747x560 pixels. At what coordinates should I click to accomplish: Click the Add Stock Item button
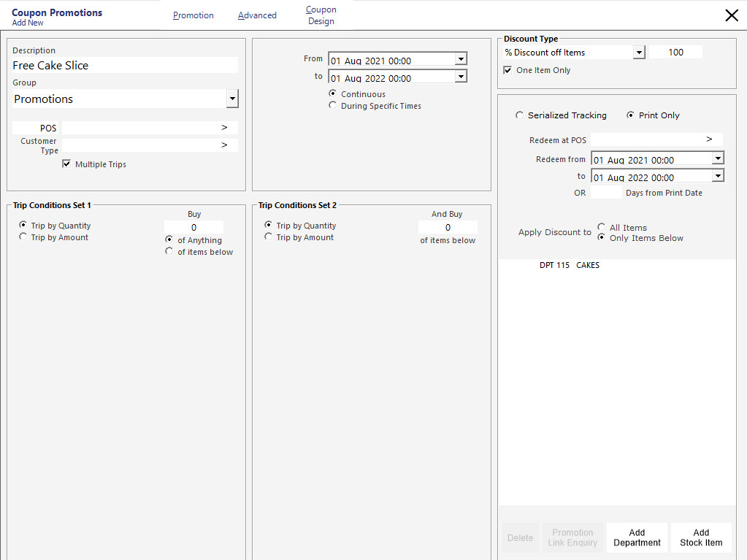coord(701,537)
